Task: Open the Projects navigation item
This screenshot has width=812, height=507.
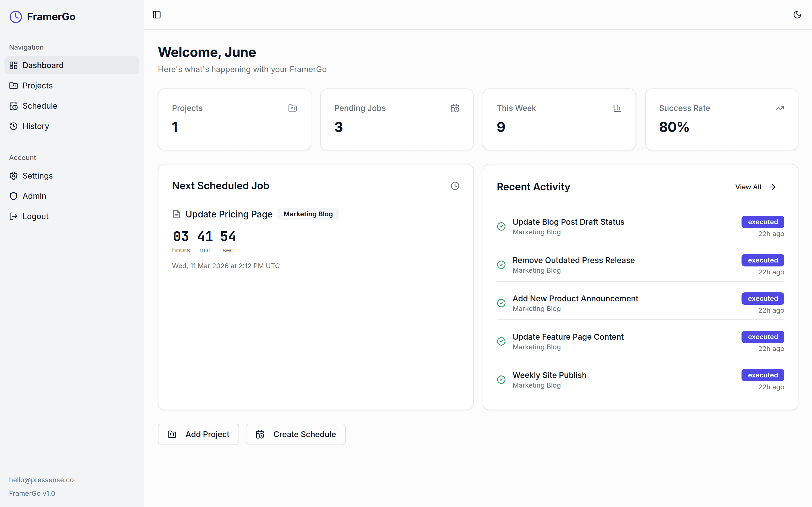Action: tap(37, 86)
